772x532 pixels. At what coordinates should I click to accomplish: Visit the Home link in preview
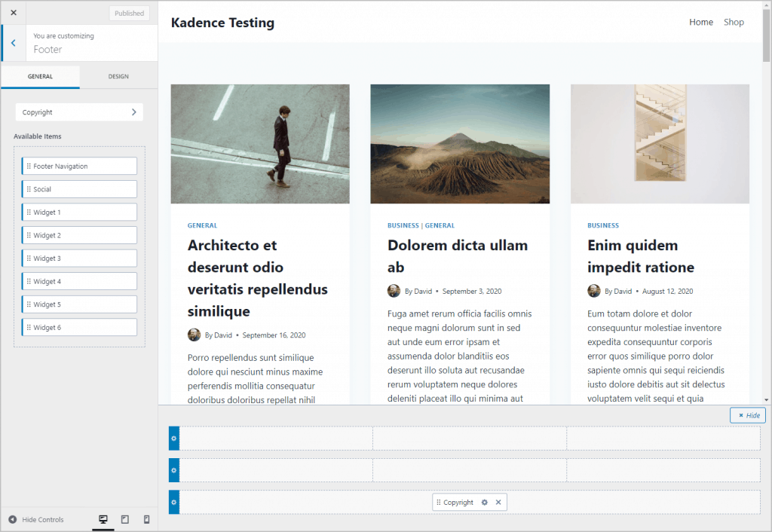pos(701,22)
